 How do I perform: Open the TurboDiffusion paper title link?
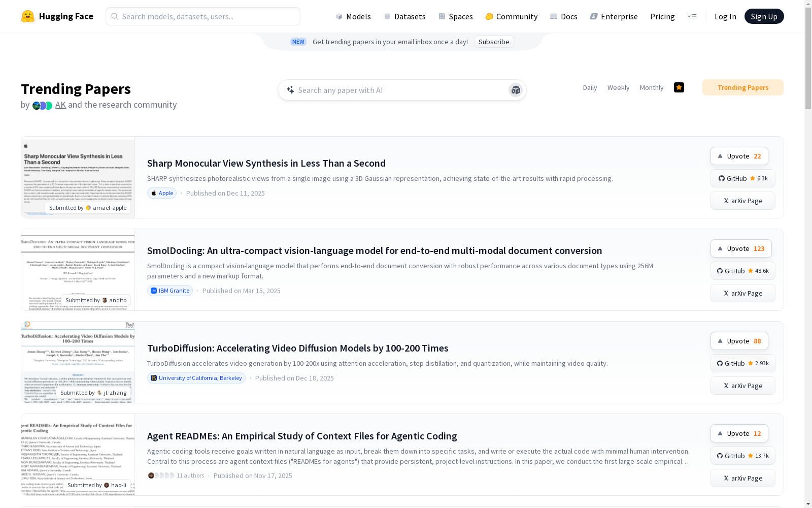pyautogui.click(x=297, y=348)
